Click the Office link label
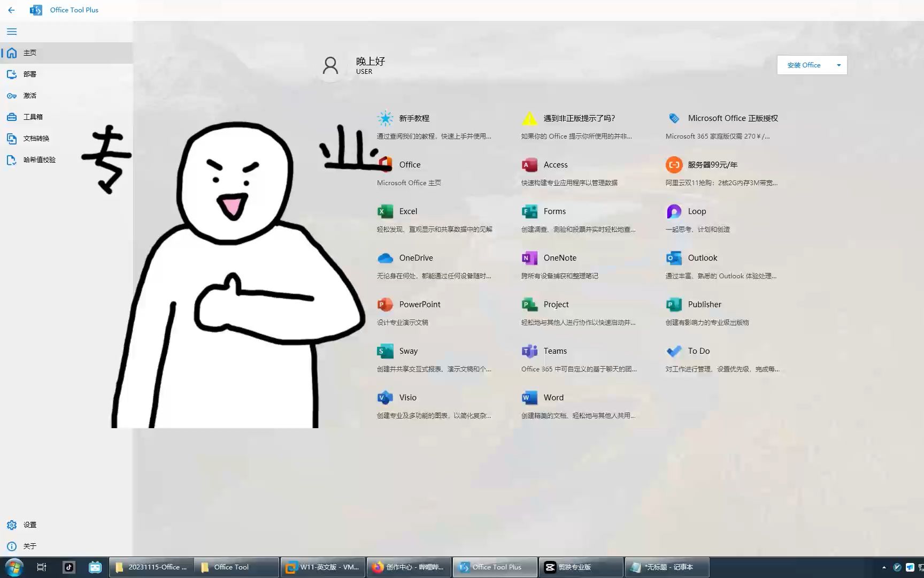Viewport: 924px width, 578px height. pyautogui.click(x=410, y=165)
